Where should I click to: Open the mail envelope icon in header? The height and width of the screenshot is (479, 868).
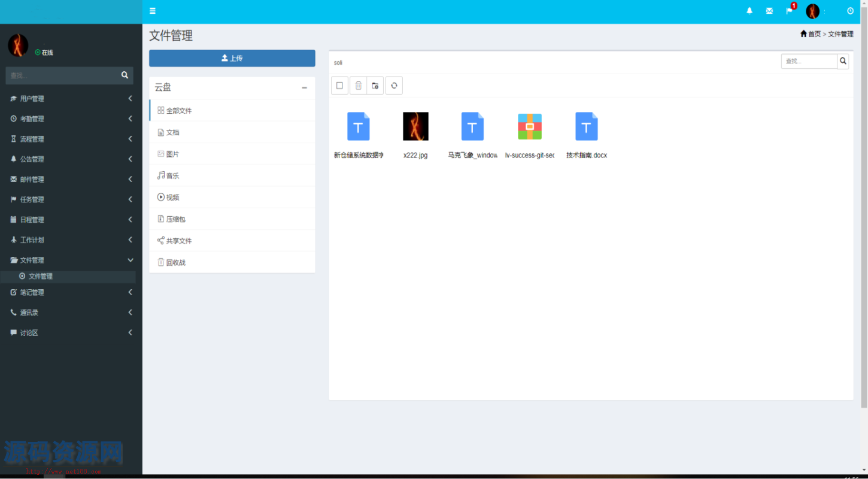[769, 11]
